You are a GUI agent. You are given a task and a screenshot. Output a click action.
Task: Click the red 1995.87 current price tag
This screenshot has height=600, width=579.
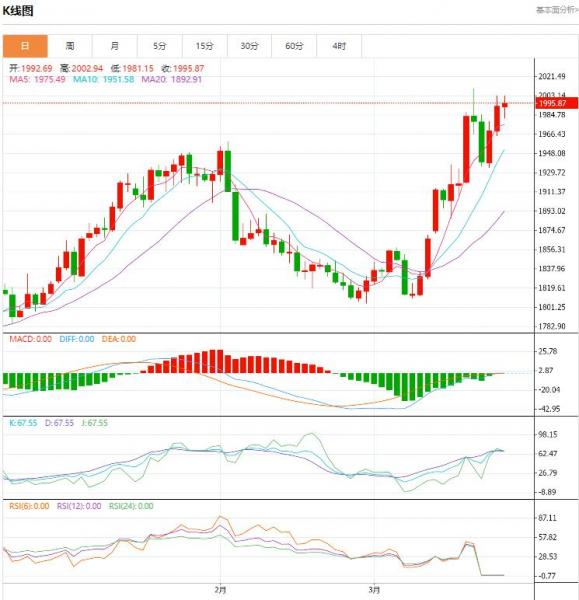(x=557, y=103)
